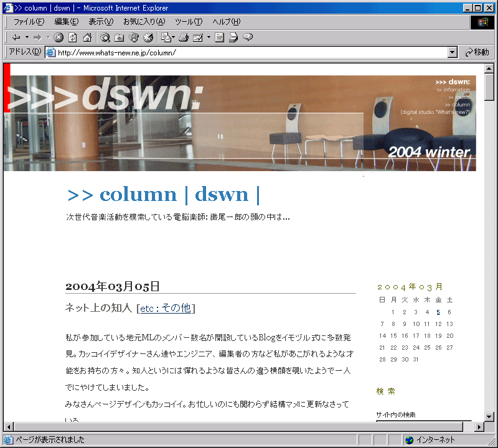Click the horizontal scrollbar right arrow

pos(479,427)
